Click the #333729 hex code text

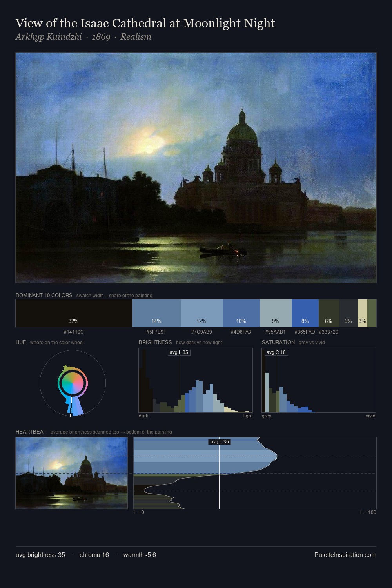(328, 332)
